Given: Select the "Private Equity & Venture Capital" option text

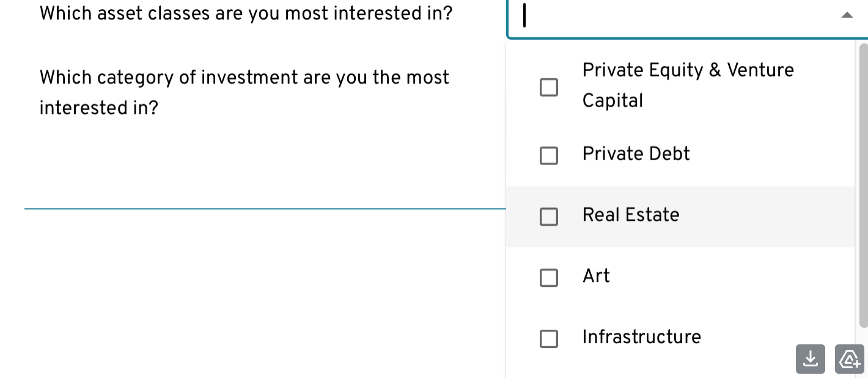Looking at the screenshot, I should point(688,85).
